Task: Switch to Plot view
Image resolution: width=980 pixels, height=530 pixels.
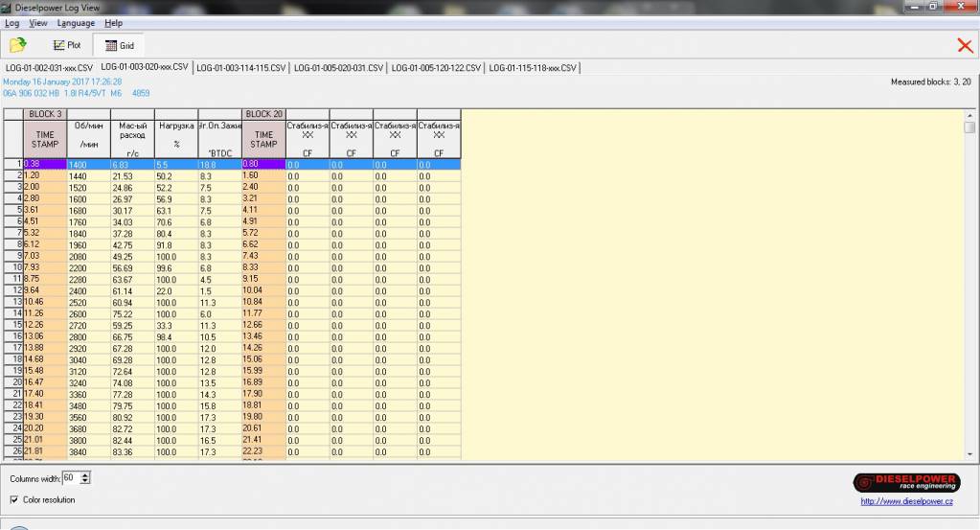Action: 67,45
